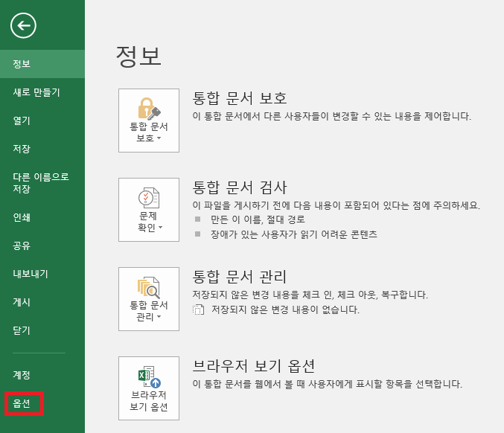
Task: Click the 브라우저 보기 옵션 button label
Action: 149,401
